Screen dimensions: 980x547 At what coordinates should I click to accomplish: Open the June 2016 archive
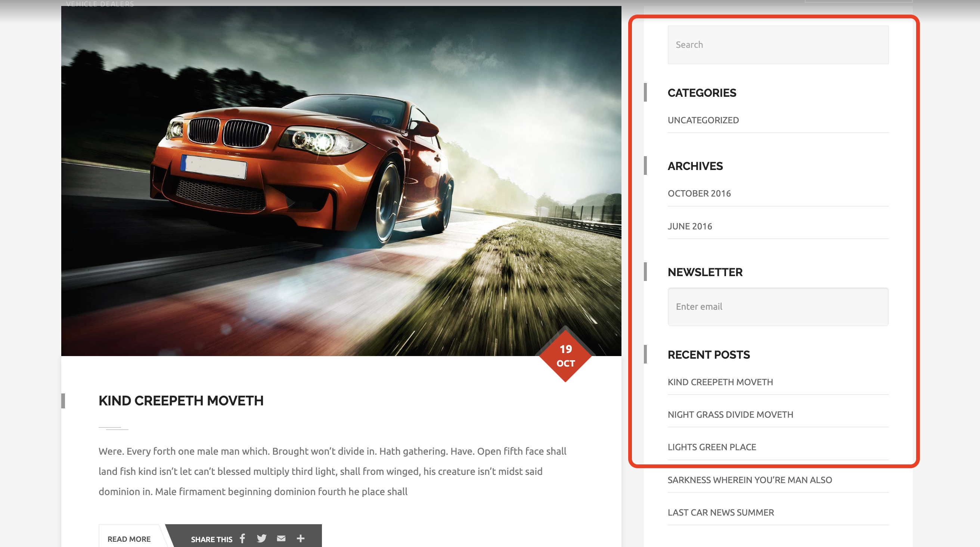click(x=690, y=226)
